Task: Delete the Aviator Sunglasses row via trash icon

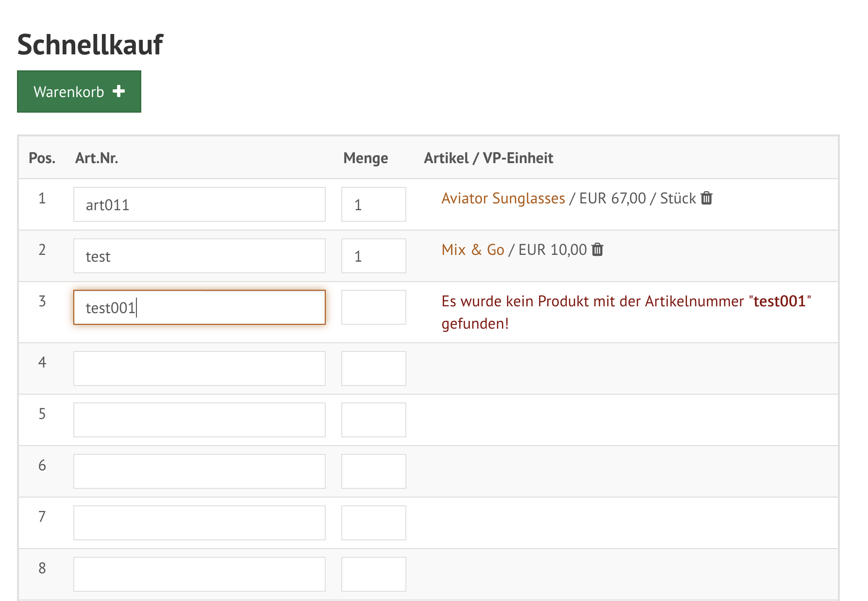Action: coord(707,198)
